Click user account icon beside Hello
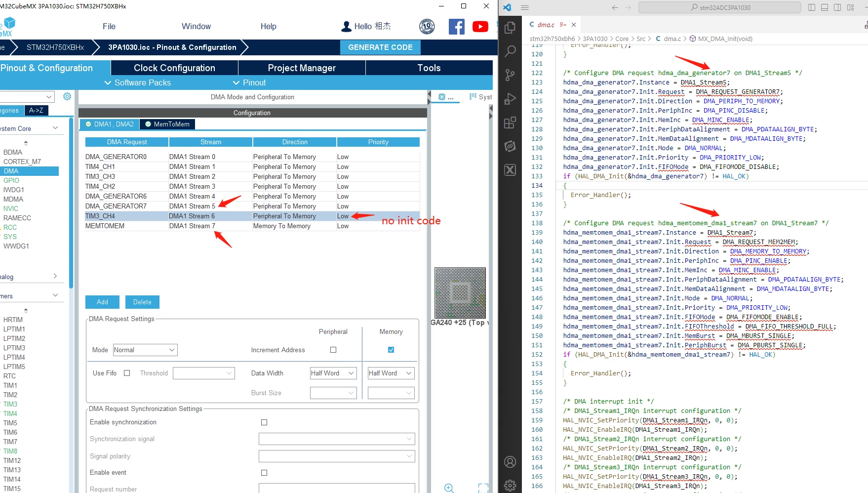The image size is (868, 493). coord(347,27)
